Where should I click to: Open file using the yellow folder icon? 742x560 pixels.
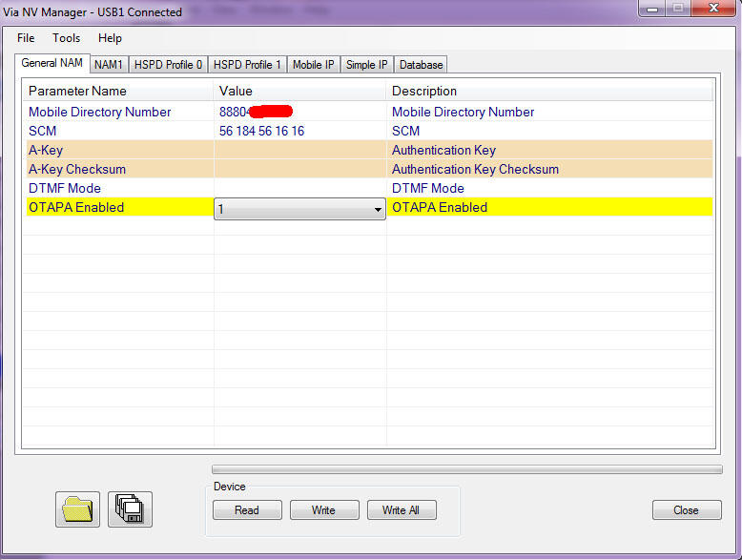[x=77, y=509]
